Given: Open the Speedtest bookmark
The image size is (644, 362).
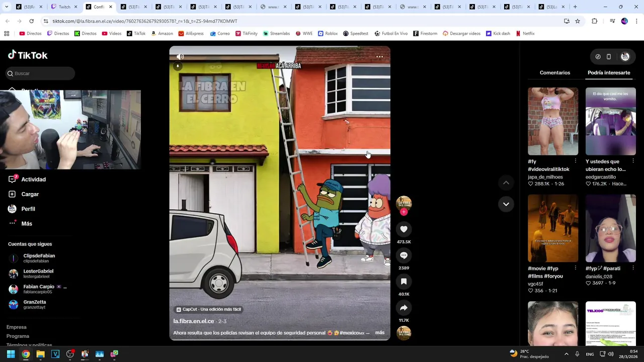Looking at the screenshot, I should 356,34.
